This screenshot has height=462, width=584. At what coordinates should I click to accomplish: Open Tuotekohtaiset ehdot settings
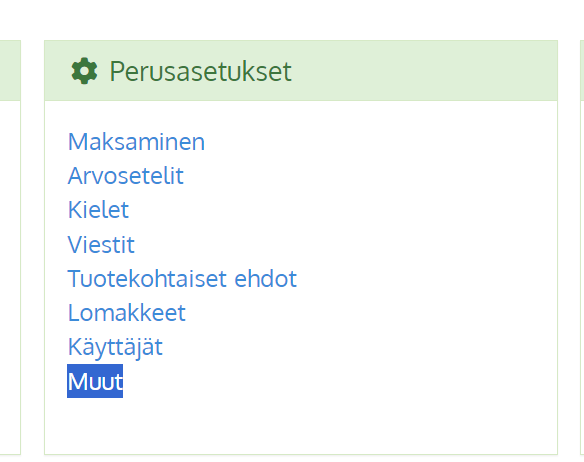[182, 279]
